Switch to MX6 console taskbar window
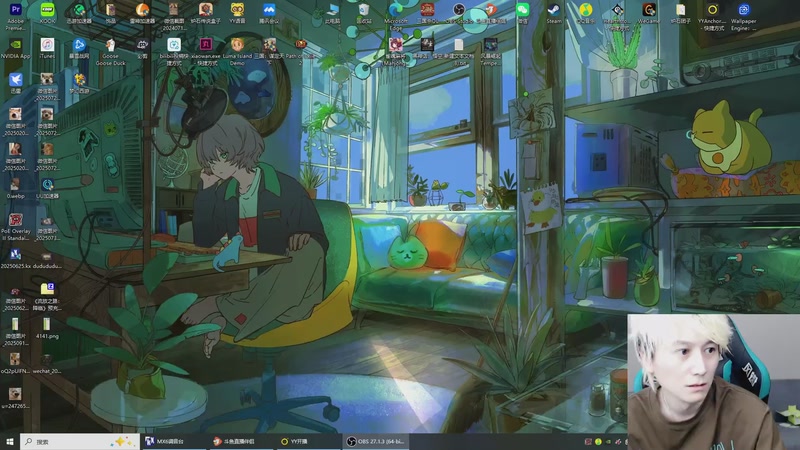The width and height of the screenshot is (800, 450). click(173, 441)
